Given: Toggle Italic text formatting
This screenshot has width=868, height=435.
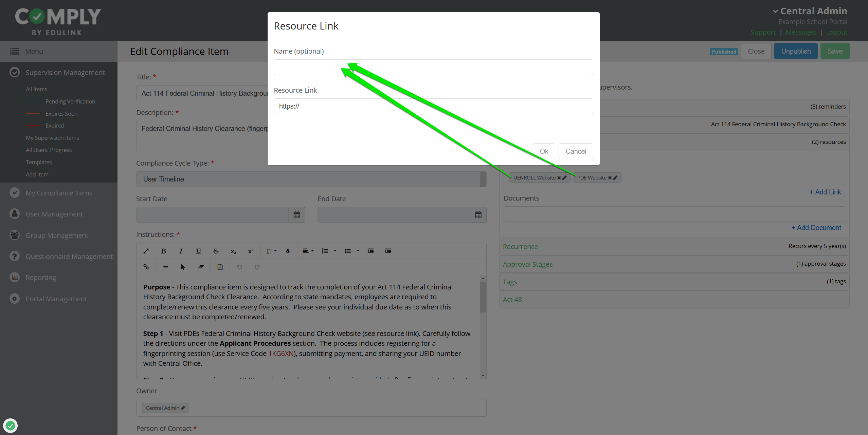Looking at the screenshot, I should coord(181,251).
